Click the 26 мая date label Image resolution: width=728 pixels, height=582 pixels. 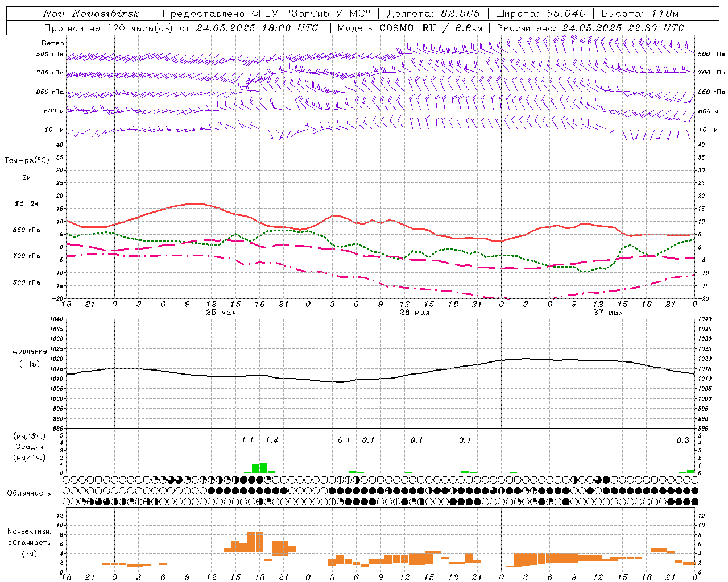click(414, 312)
